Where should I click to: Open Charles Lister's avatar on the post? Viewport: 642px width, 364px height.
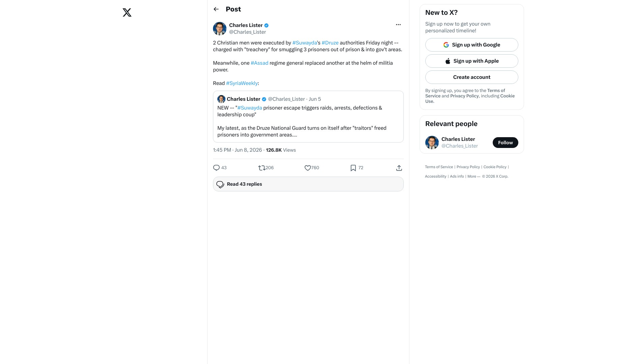(219, 29)
